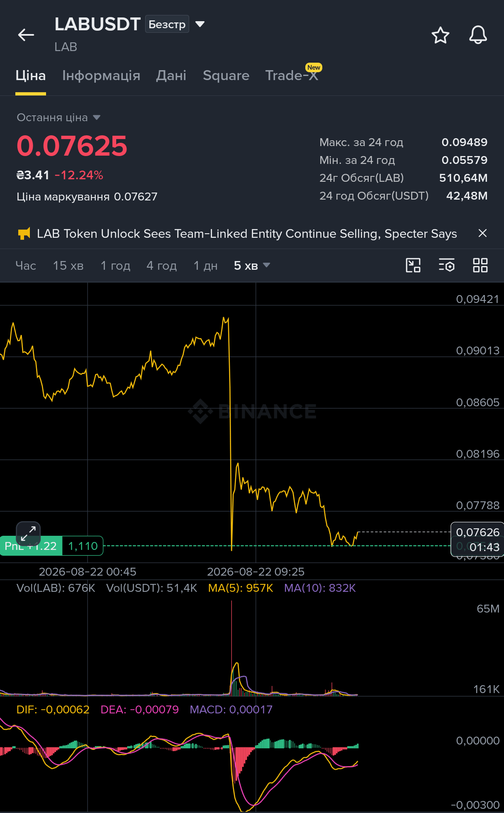Add LABUSDT to favorites star
Viewport: 504px width, 813px height.
(x=441, y=35)
